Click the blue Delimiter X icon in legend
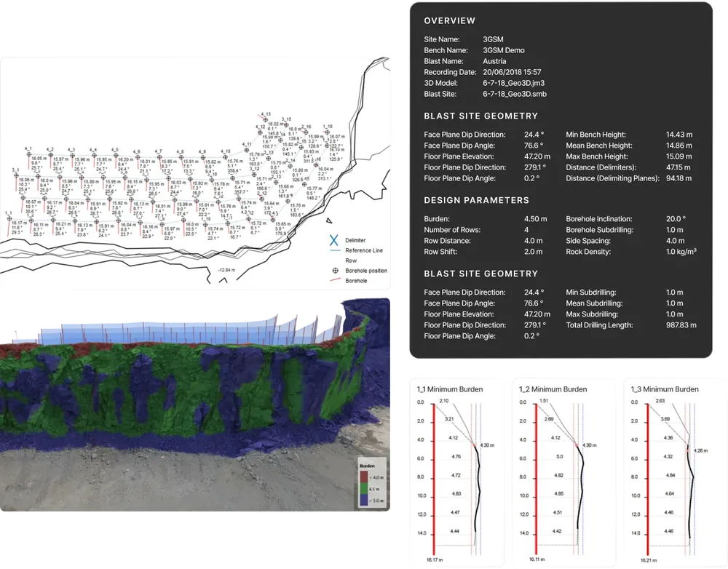728x569 pixels. pos(334,240)
